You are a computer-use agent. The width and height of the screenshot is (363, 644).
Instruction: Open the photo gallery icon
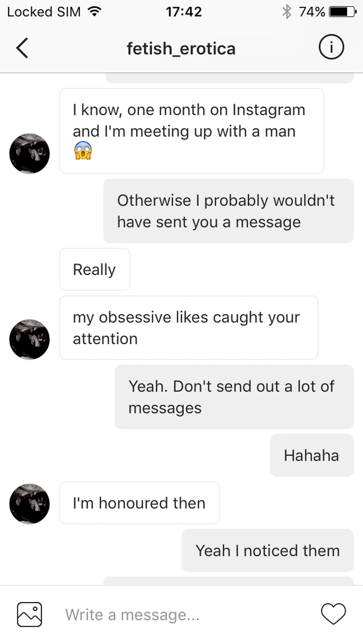(30, 614)
